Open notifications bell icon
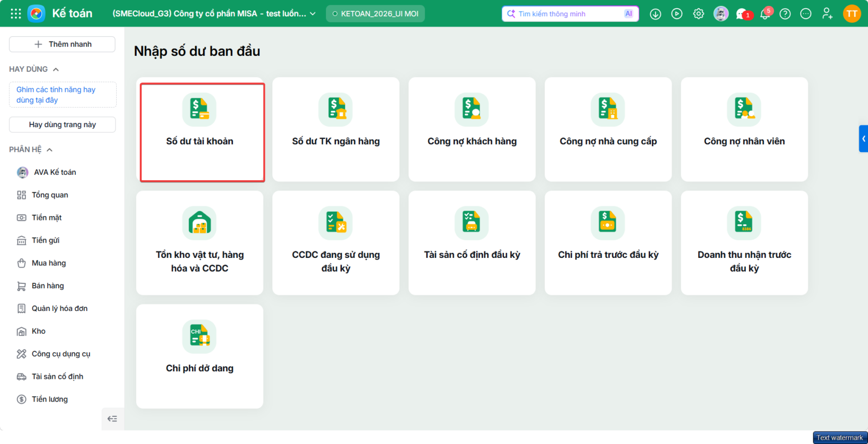The height and width of the screenshot is (444, 868). 765,14
